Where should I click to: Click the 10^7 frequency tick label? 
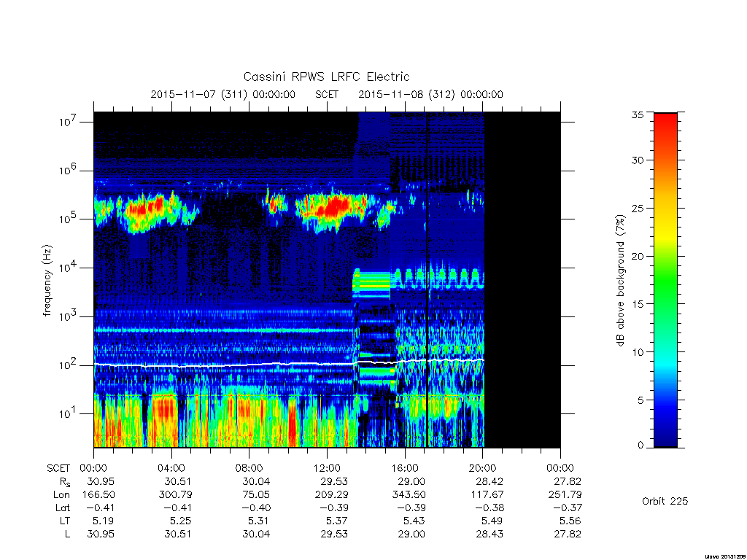point(68,122)
